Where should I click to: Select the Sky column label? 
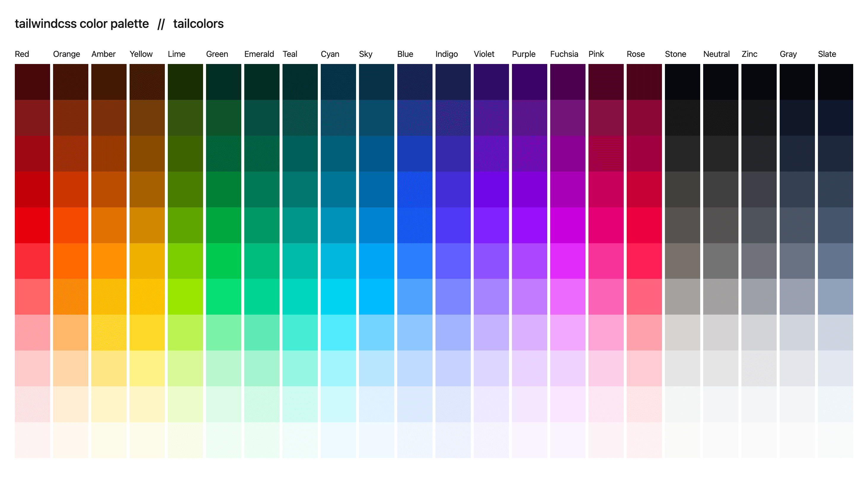click(366, 54)
